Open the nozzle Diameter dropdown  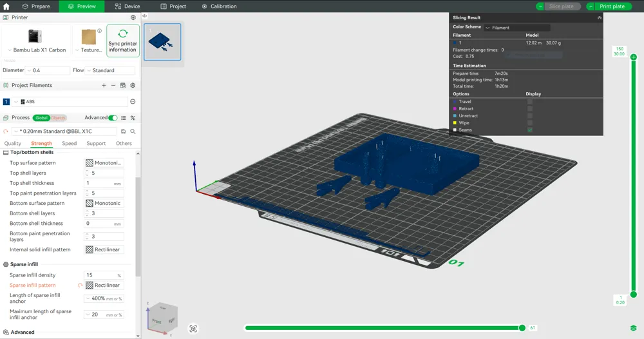(47, 70)
